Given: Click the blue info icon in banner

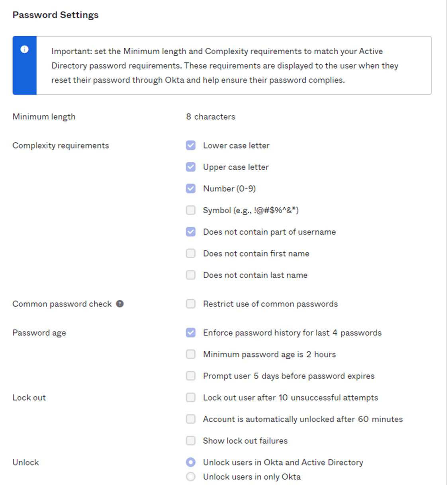Looking at the screenshot, I should (x=24, y=49).
